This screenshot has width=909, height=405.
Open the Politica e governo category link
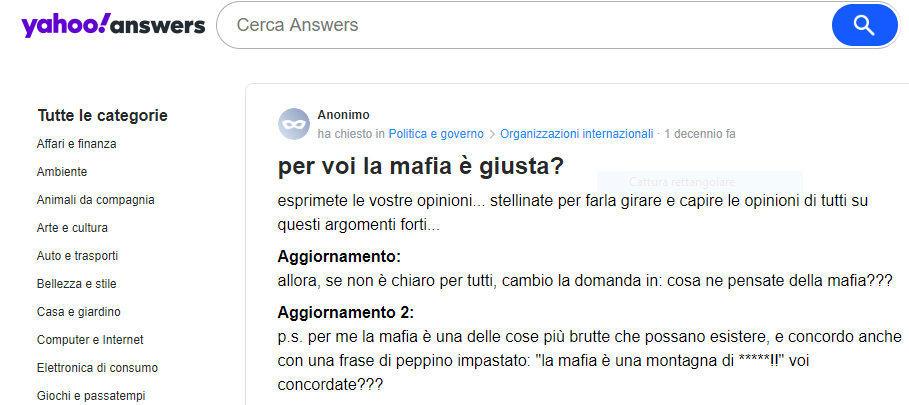436,134
